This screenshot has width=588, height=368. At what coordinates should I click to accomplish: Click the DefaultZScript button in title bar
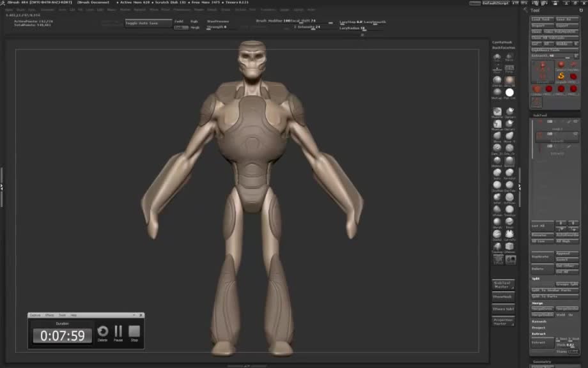(495, 3)
